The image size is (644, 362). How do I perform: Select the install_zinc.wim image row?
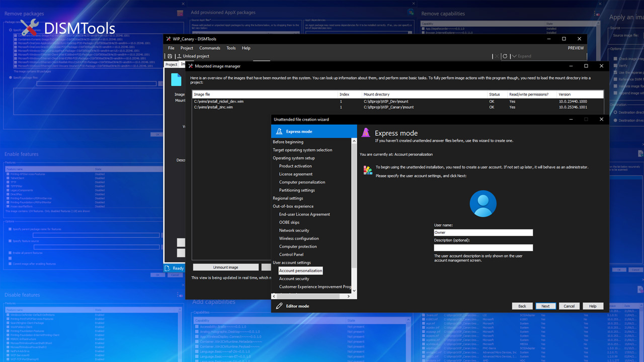coord(397,107)
